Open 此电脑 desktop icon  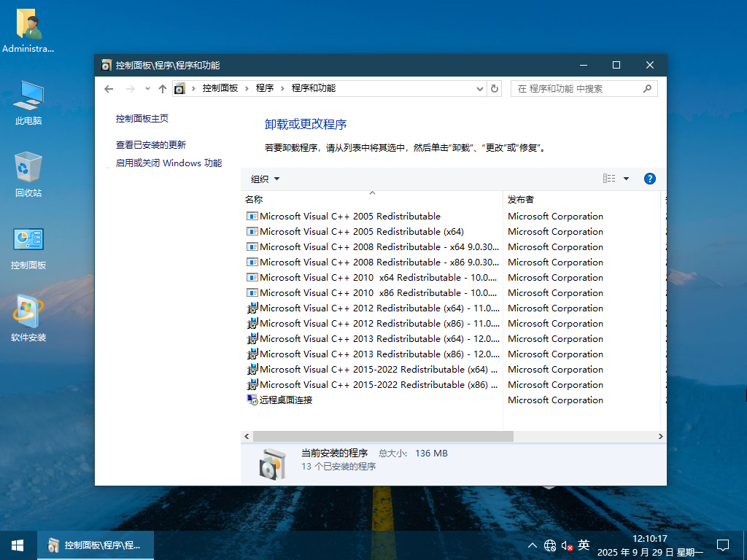[28, 102]
